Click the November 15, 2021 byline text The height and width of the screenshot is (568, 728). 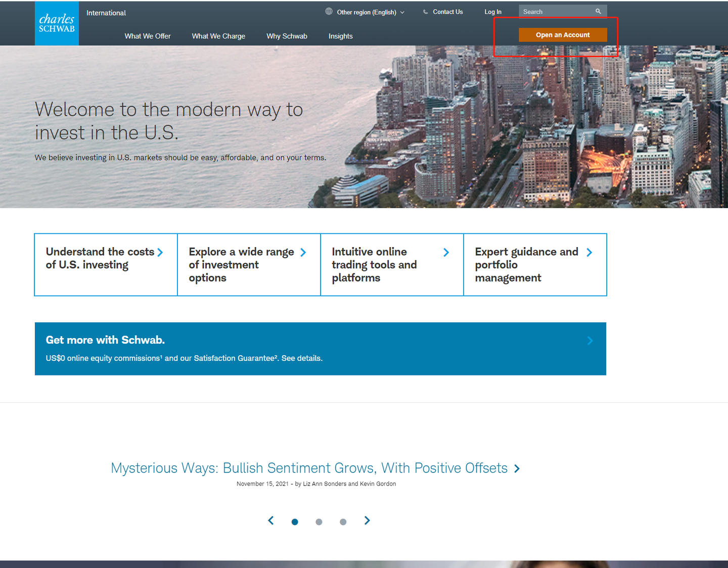coord(316,484)
